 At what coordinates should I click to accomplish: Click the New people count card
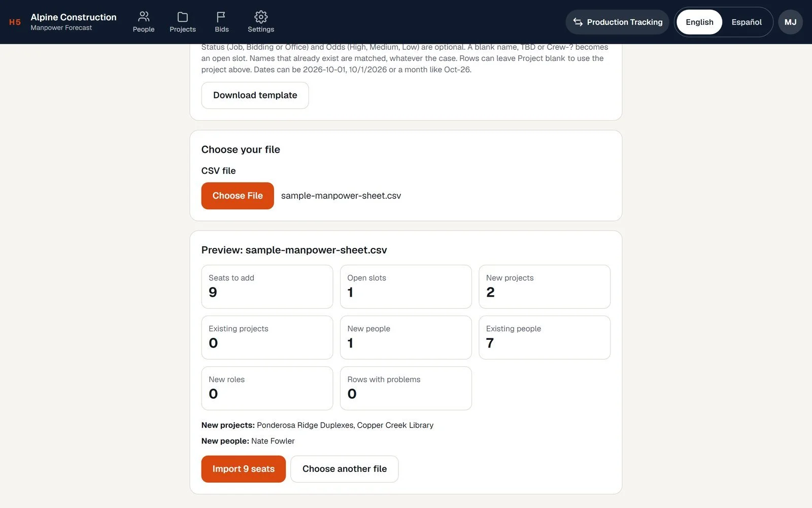coord(406,337)
